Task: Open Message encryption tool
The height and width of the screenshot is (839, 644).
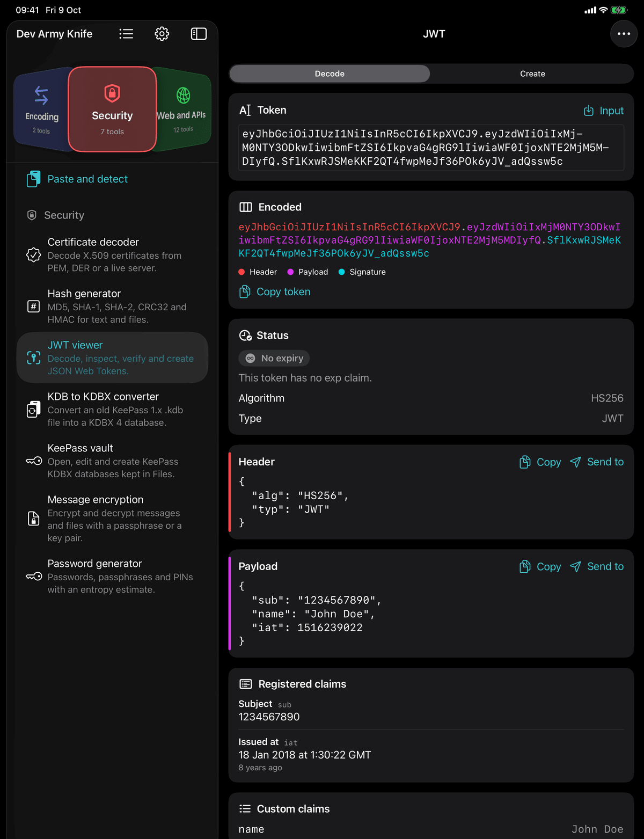Action: coord(112,518)
